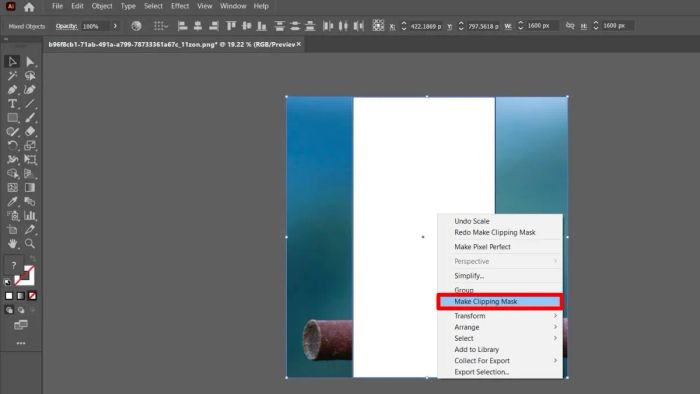700x394 pixels.
Task: Click the Width value stepper arrows
Action: click(x=520, y=26)
